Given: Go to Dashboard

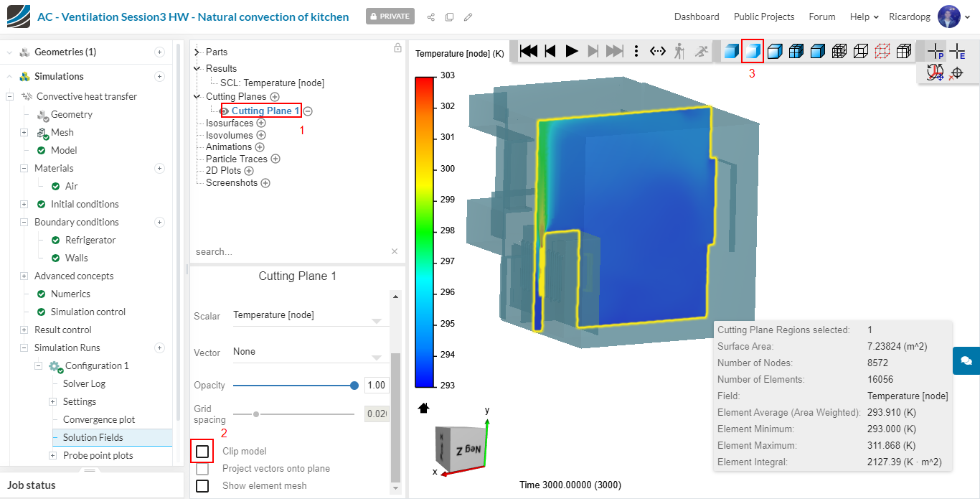Looking at the screenshot, I should [697, 17].
